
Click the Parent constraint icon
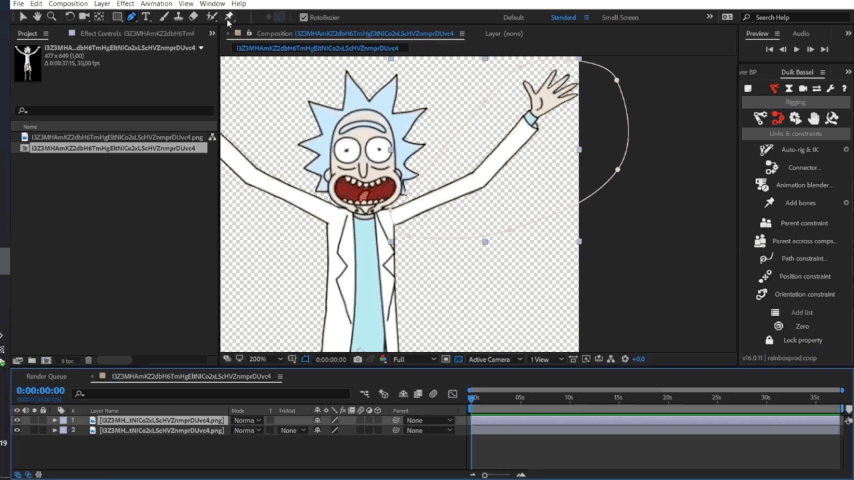coord(766,223)
